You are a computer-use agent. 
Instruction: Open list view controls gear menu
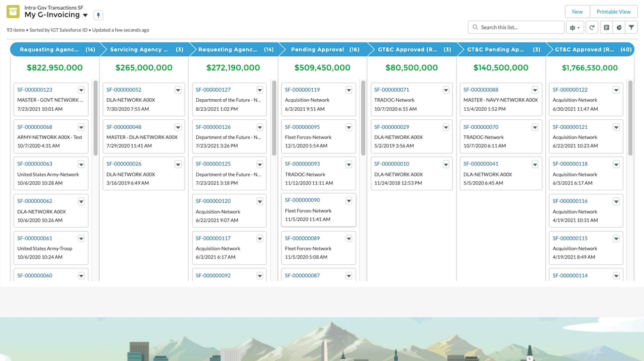coord(575,28)
